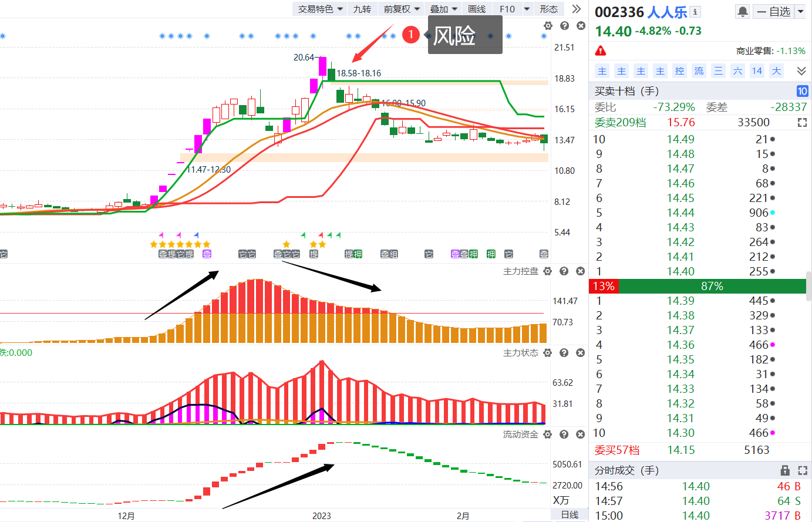
Task: Open the arrow dropdown next to F10
Action: 527,9
